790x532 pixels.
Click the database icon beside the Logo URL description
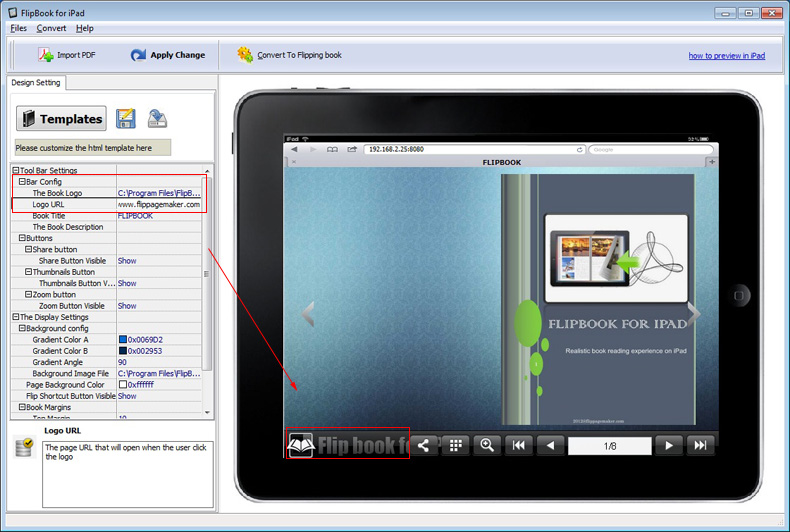tap(24, 447)
